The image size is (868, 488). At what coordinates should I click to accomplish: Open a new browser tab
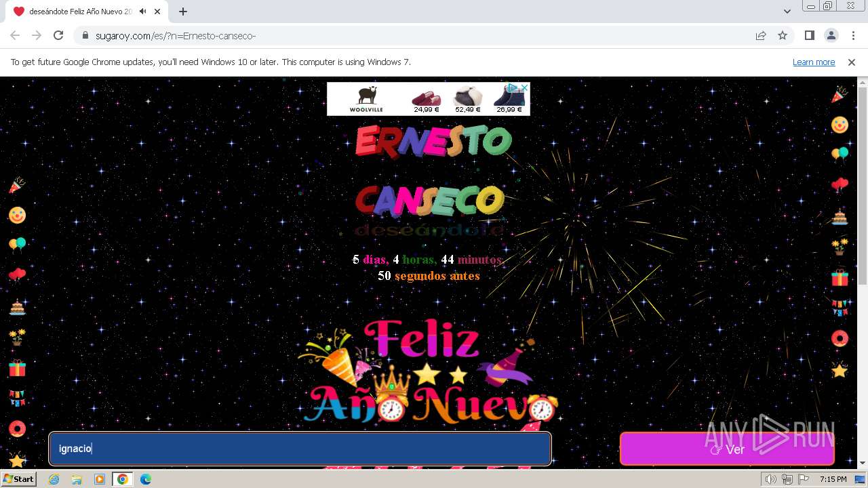point(183,12)
